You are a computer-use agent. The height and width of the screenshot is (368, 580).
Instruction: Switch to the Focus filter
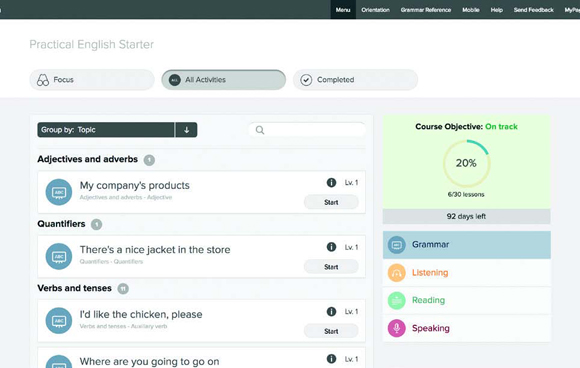coord(92,80)
